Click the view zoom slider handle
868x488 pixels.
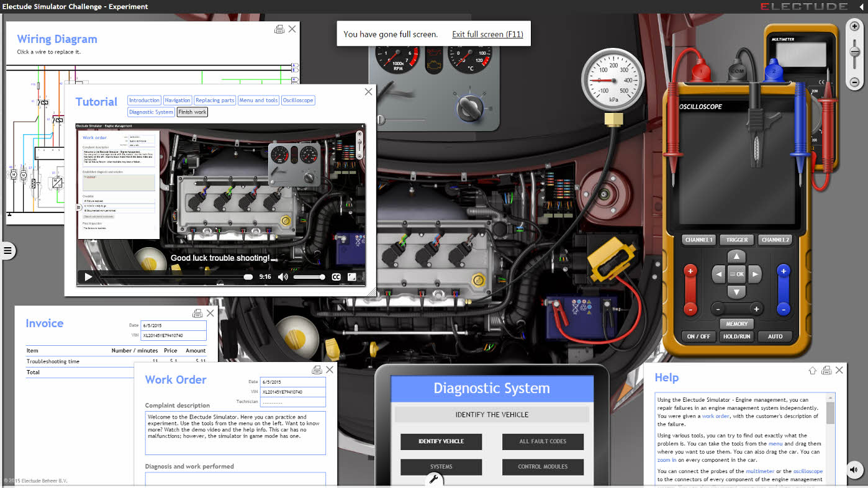[854, 52]
